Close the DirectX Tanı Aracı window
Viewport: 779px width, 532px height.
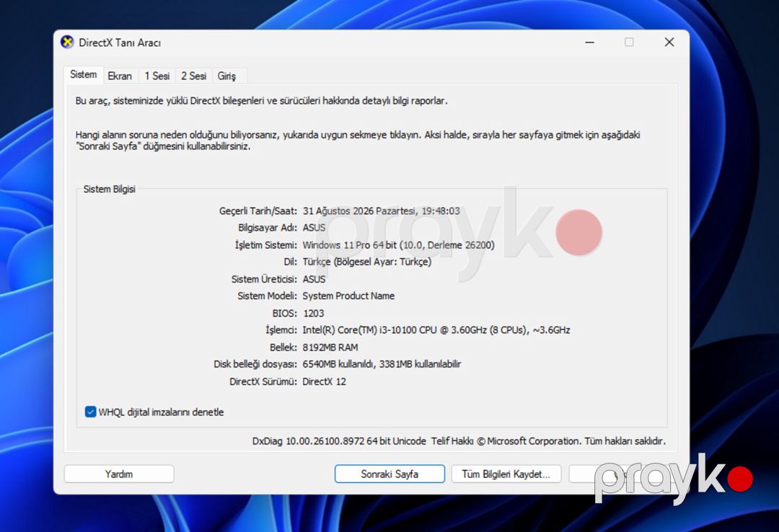coord(669,43)
